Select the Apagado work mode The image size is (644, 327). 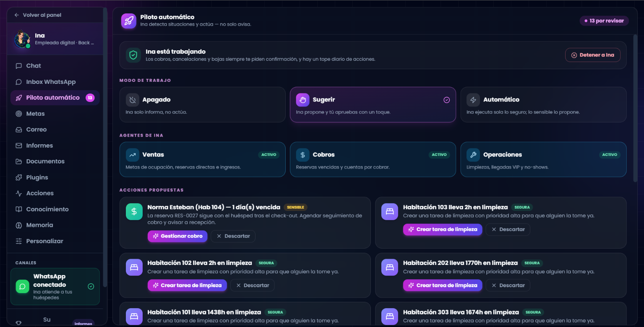coord(202,104)
